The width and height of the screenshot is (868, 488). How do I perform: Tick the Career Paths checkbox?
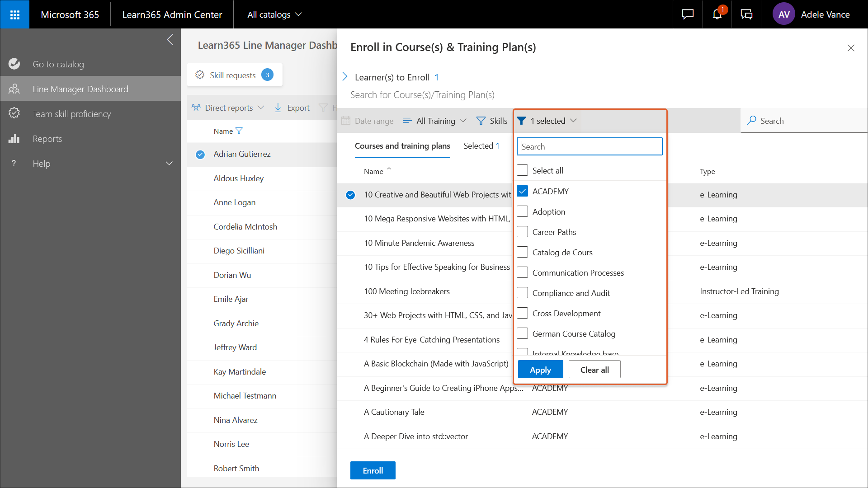click(522, 232)
